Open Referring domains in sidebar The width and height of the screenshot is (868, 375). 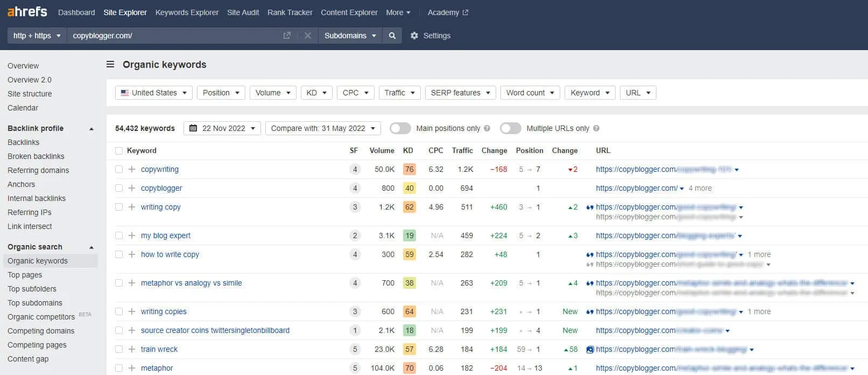(38, 170)
